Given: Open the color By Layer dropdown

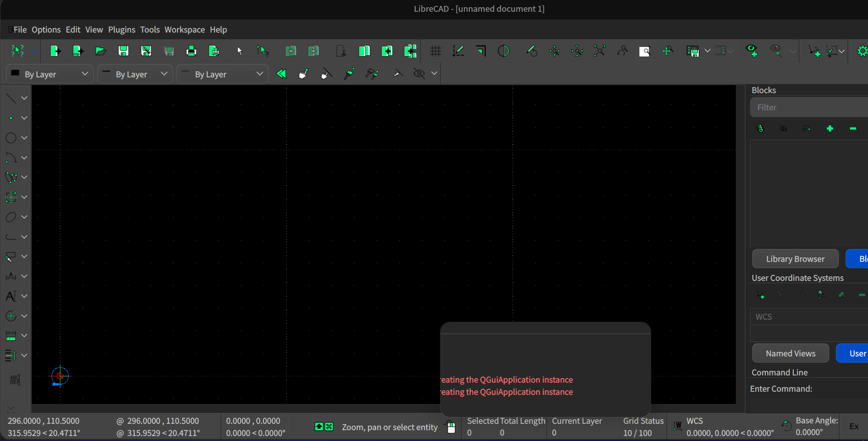Looking at the screenshot, I should [x=50, y=74].
